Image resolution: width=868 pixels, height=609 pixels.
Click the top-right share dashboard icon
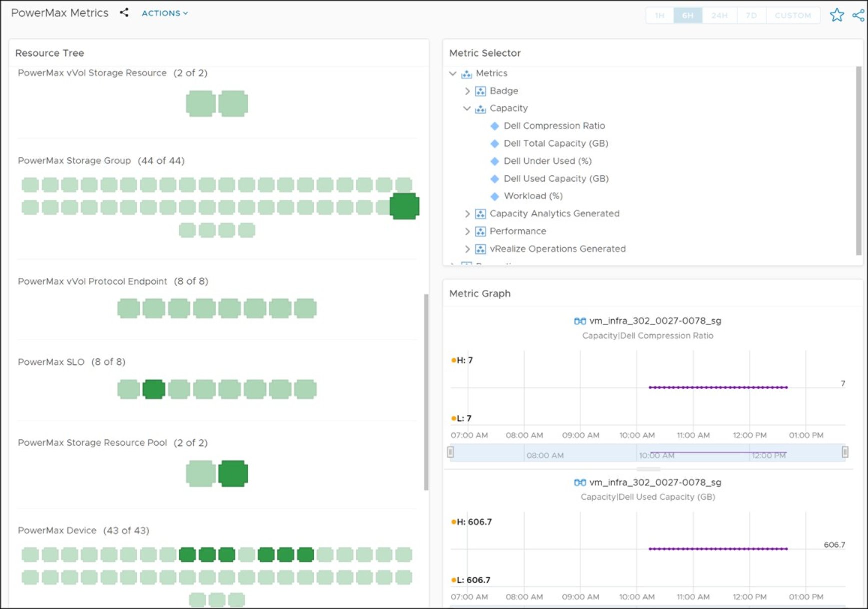(x=858, y=15)
